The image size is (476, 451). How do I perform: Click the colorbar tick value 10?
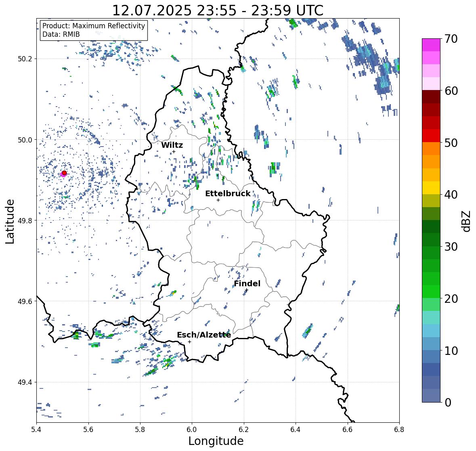point(451,351)
